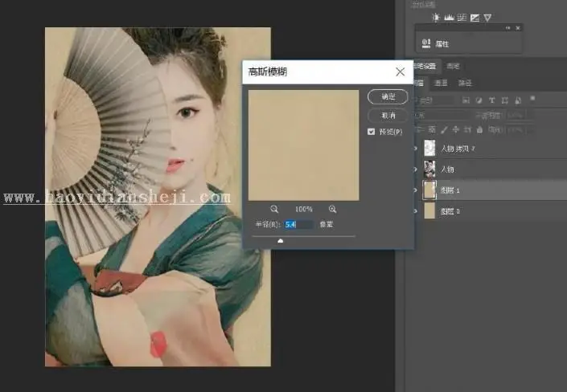The height and width of the screenshot is (392, 567).
Task: Toggle the 预览 preview checkbox
Action: (x=371, y=132)
